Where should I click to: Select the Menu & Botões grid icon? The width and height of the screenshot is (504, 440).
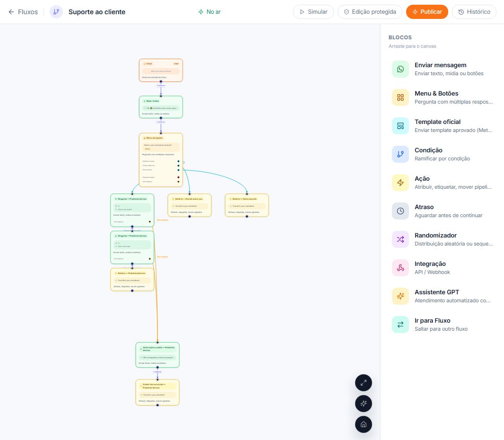400,97
